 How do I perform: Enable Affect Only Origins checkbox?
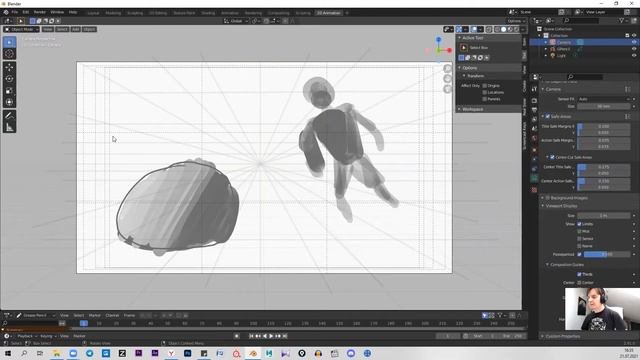click(x=485, y=86)
